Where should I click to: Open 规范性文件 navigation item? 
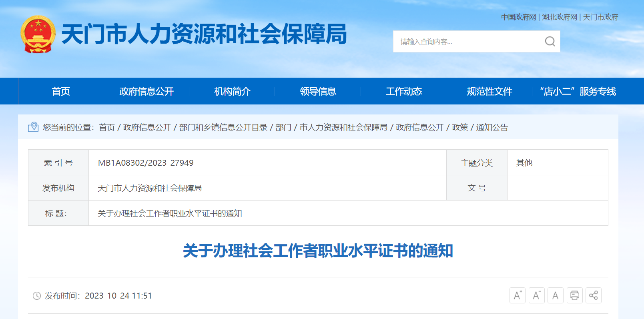(x=489, y=91)
